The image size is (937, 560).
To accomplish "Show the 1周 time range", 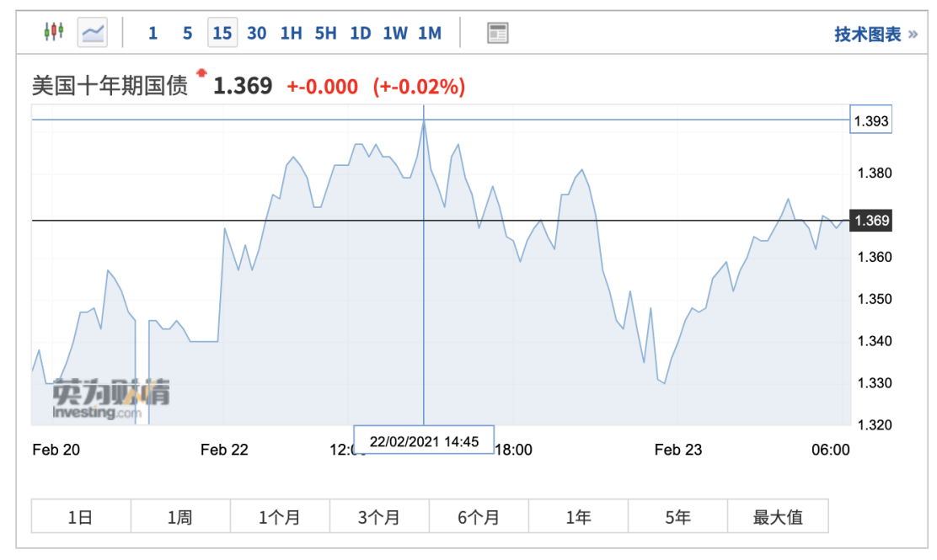I will [x=180, y=516].
